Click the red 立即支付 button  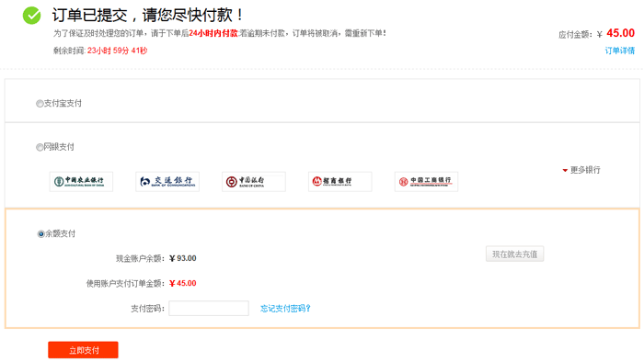(83, 350)
